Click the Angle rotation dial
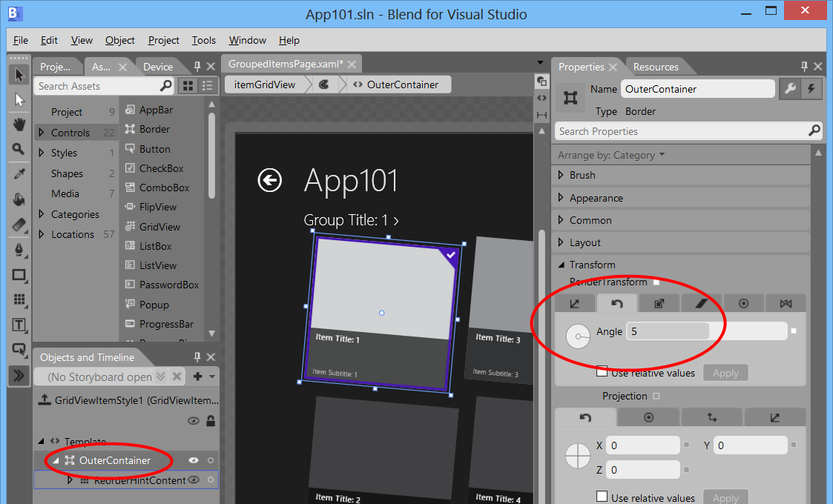This screenshot has height=504, width=833. (578, 336)
